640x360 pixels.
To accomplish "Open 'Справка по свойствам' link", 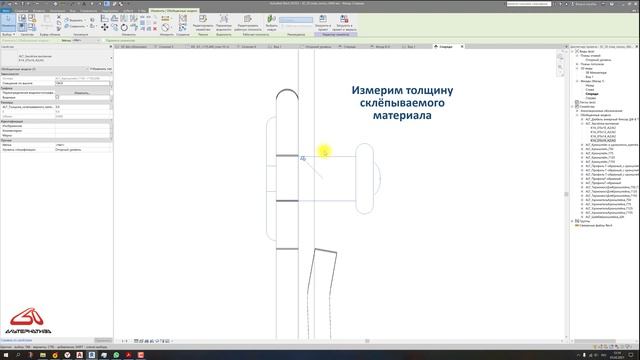I will (16, 340).
